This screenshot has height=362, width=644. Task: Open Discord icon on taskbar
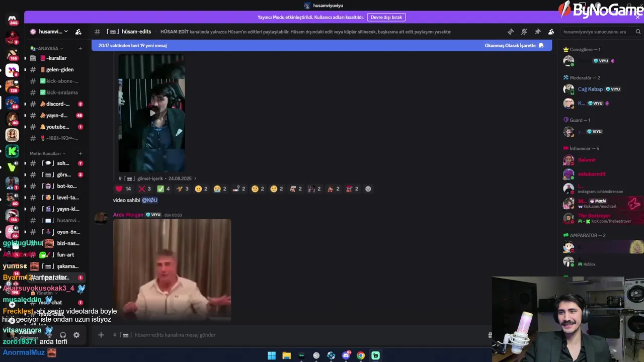tap(346, 355)
